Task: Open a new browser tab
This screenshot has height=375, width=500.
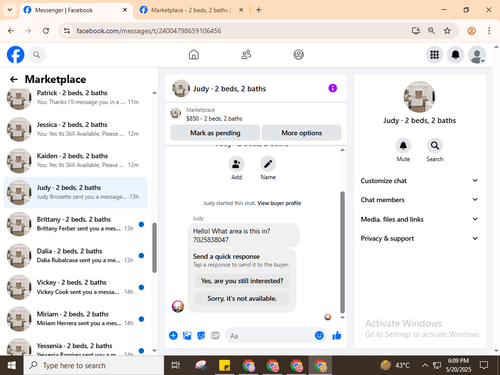Action: pos(259,10)
